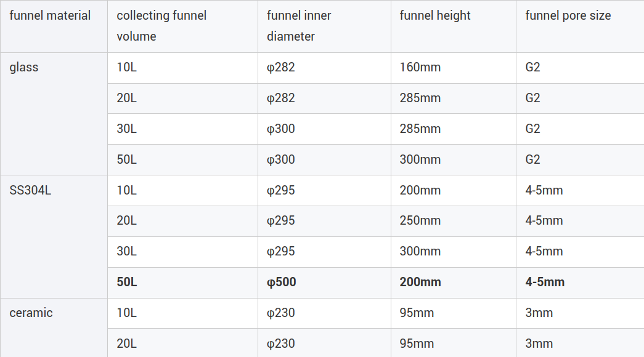This screenshot has height=357, width=644.
Task: Select the 'funnel height' header cell
Action: click(x=454, y=26)
